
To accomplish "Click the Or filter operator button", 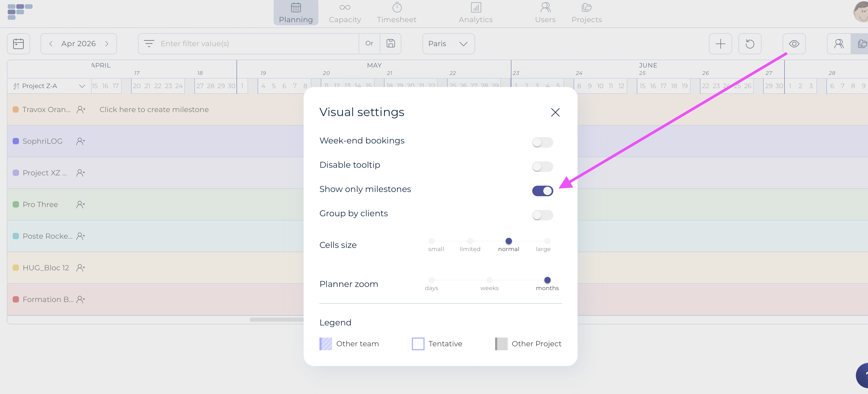I will [x=369, y=44].
